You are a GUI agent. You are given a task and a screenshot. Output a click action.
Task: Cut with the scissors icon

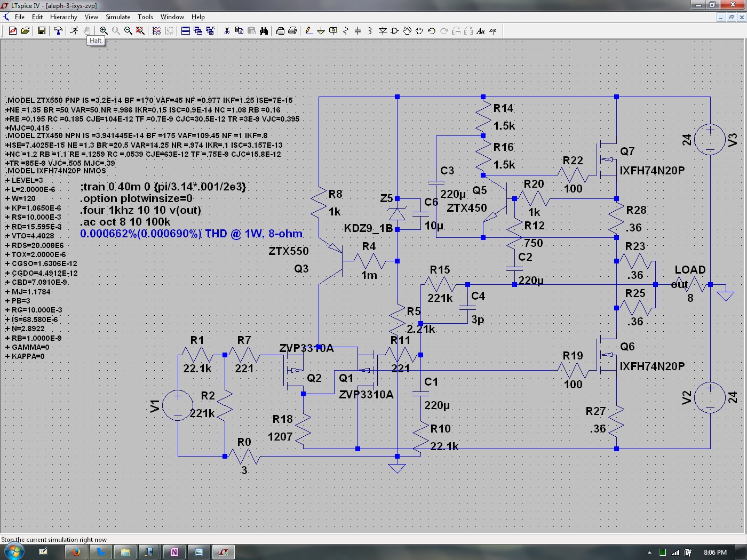(227, 31)
